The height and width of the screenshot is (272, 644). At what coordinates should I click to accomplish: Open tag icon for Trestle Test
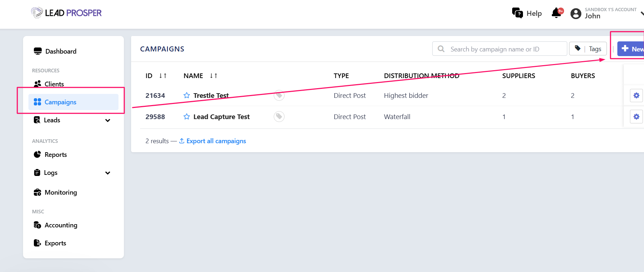(279, 95)
